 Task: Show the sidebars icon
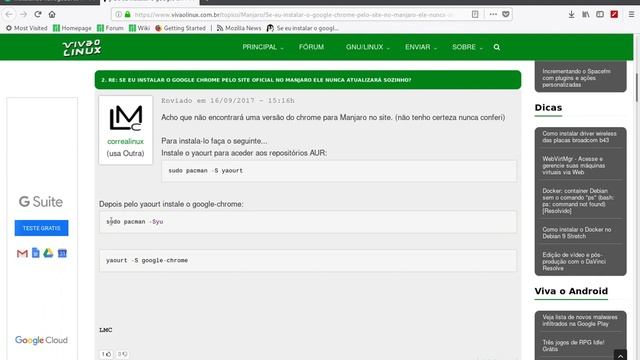(x=600, y=14)
